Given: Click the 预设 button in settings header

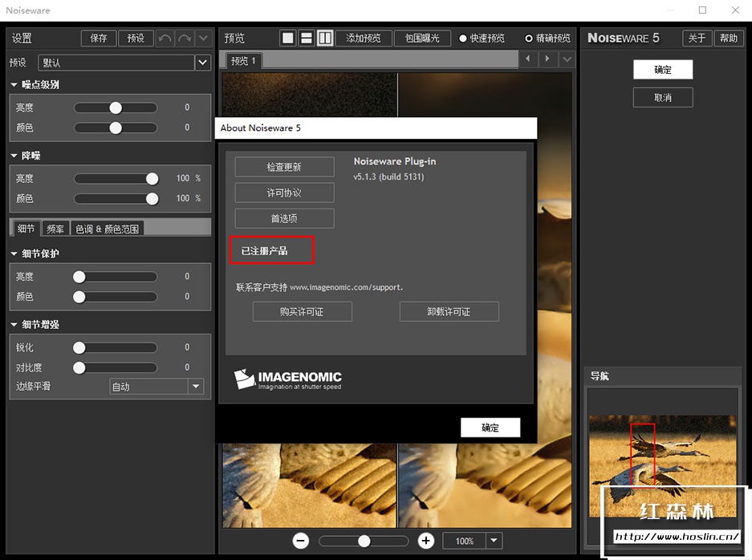Looking at the screenshot, I should pyautogui.click(x=136, y=39).
